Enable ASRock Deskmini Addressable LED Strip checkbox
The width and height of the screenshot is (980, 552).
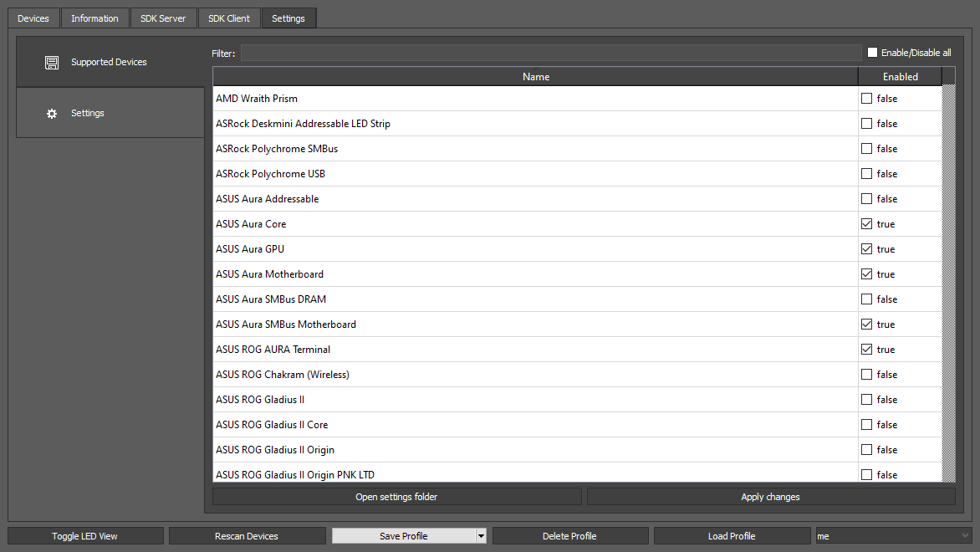tap(866, 123)
